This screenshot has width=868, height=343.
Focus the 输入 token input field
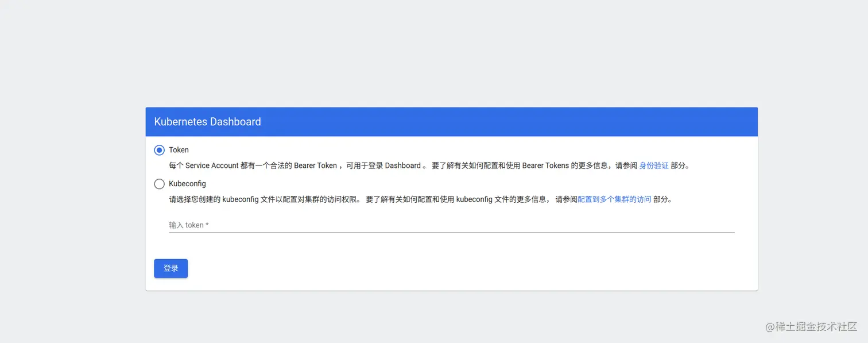click(x=451, y=225)
